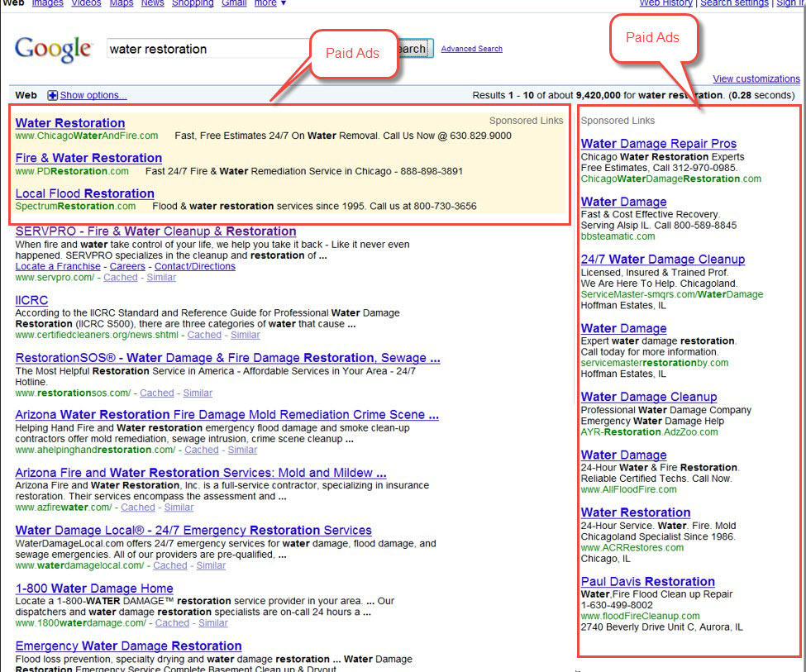
Task: Open the Images tab in top navigation
Action: (x=47, y=3)
